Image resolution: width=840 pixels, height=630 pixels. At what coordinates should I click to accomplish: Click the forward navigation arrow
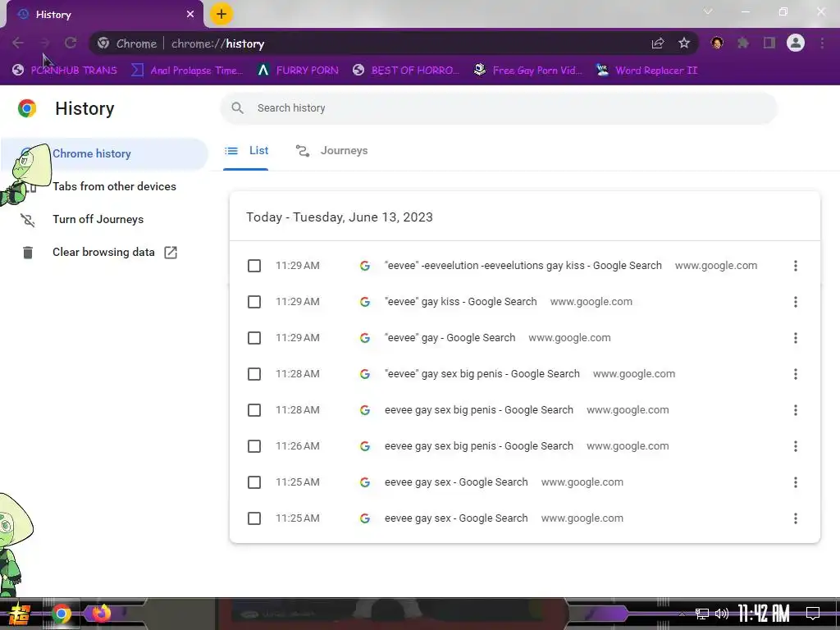[44, 43]
